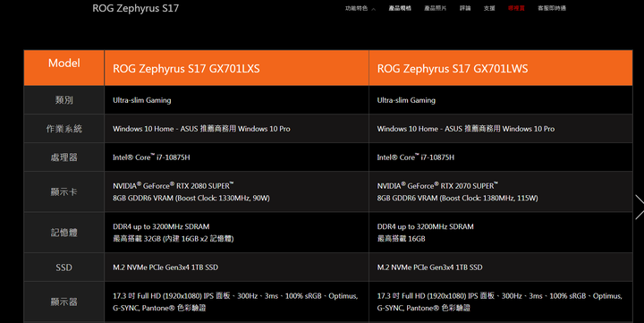644x323 pixels.
Task: Click GX701LXS Ultra-slim Gaming cell
Action: coord(236,100)
